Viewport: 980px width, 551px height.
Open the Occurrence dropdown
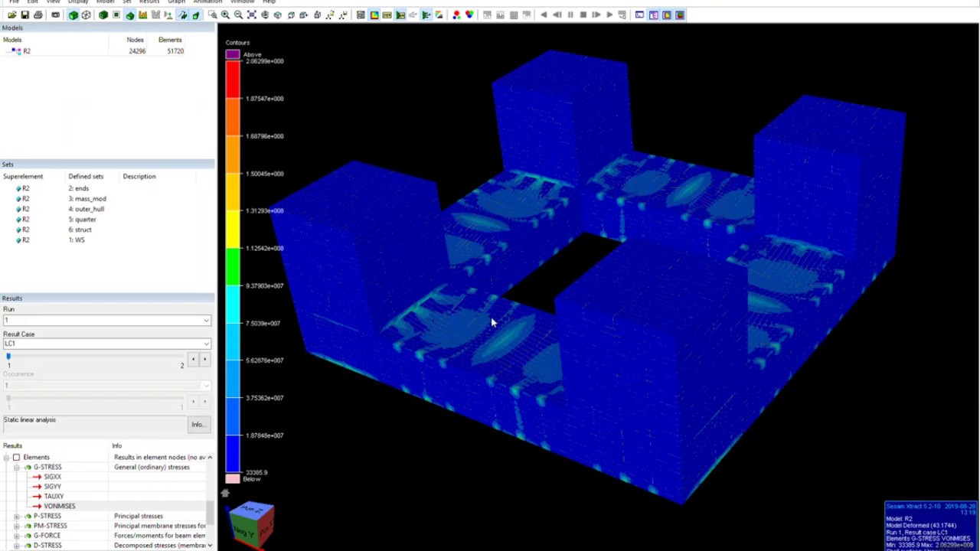click(206, 385)
